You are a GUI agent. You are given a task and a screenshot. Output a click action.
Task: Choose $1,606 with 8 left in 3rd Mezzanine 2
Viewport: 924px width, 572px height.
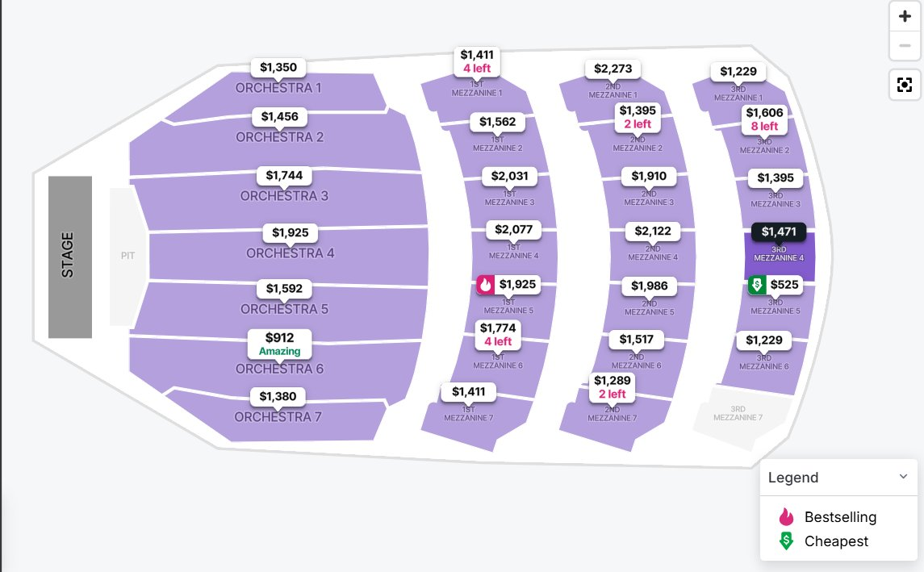(x=764, y=119)
